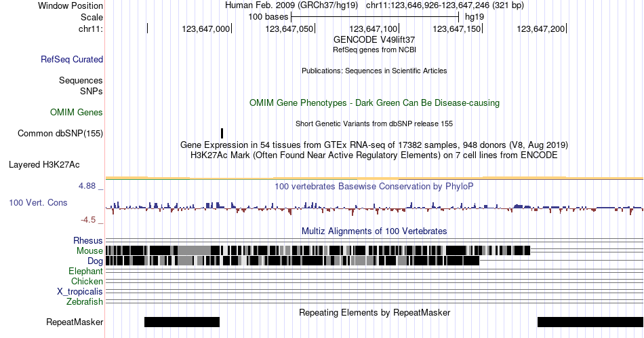Click the chr11 window position coordinates text
The image size is (644, 338).
coord(445,5)
